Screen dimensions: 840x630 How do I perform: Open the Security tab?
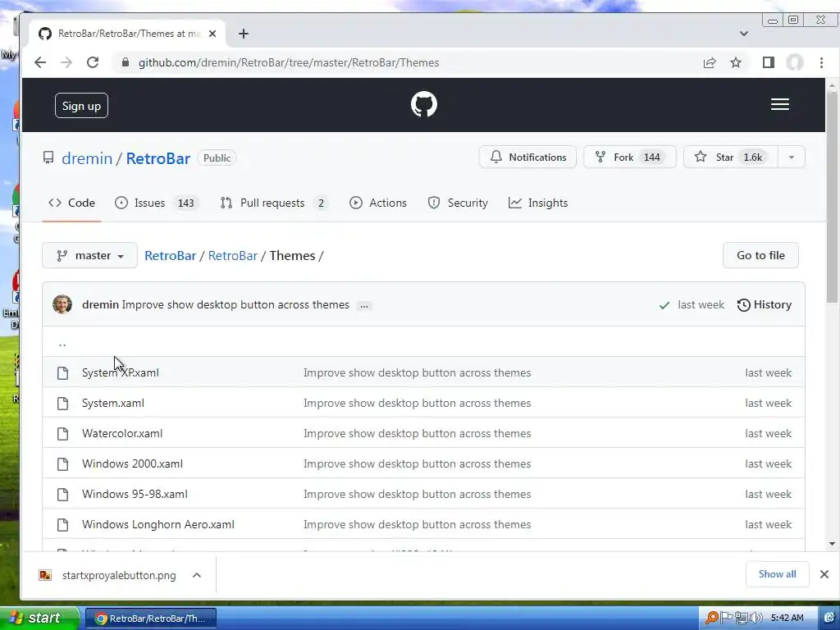(x=458, y=203)
